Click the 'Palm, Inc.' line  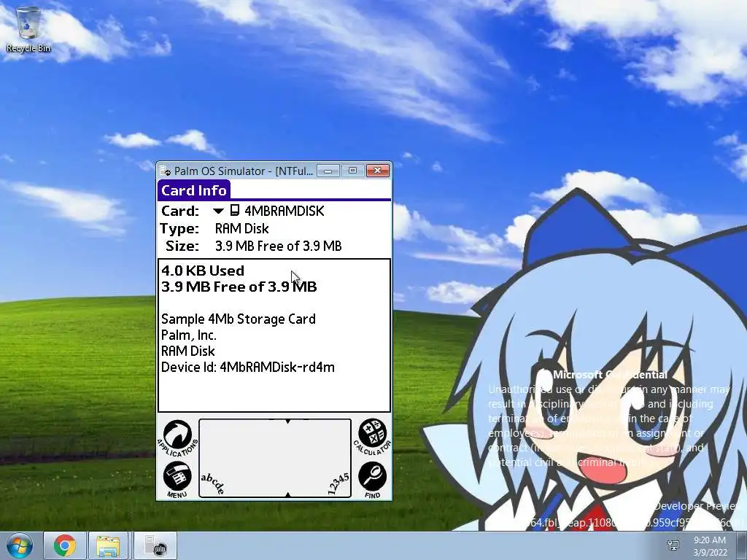pyautogui.click(x=189, y=335)
